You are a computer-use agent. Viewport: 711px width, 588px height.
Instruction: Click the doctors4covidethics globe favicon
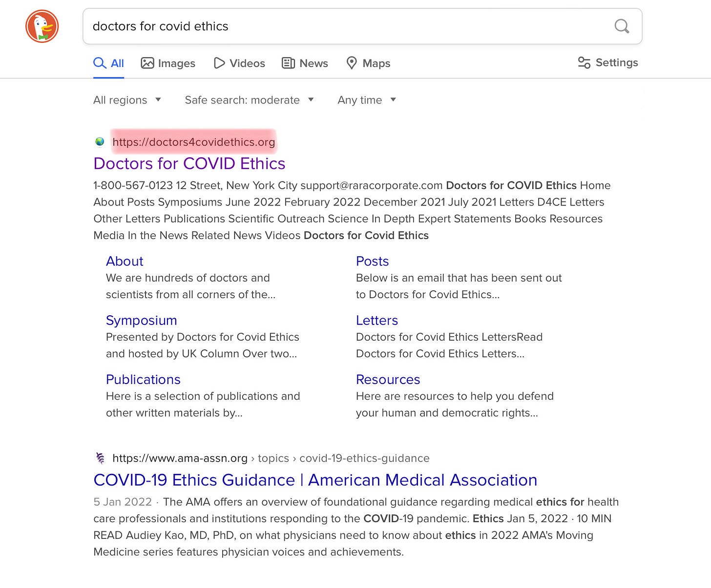click(x=100, y=142)
